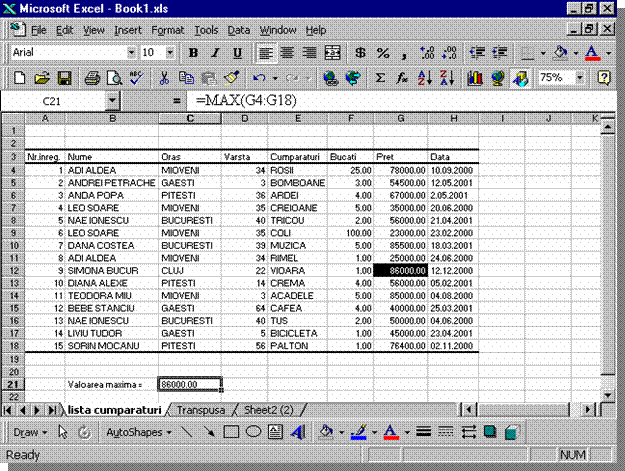Click the AutoSum sigma icon
Image resolution: width=625 pixels, height=471 pixels.
point(381,77)
